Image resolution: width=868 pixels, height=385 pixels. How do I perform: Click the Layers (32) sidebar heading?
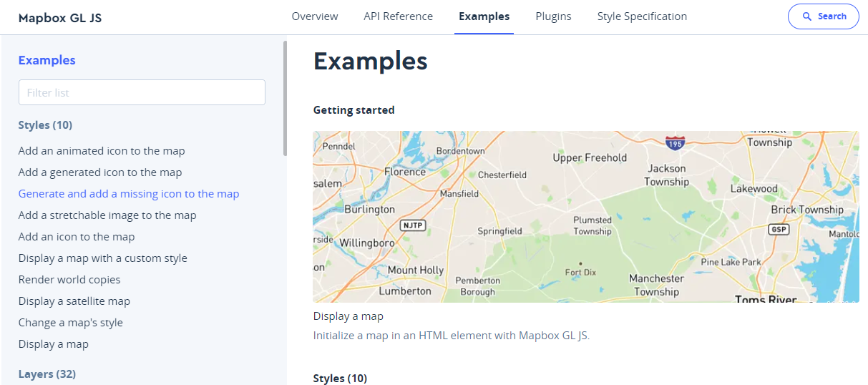pos(47,374)
